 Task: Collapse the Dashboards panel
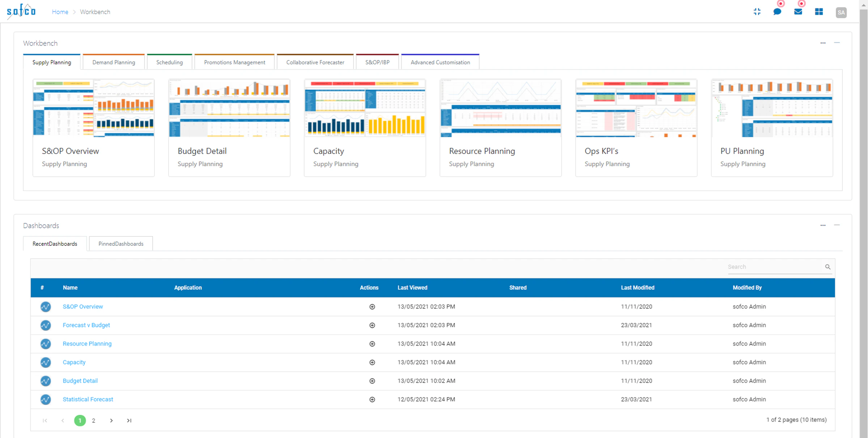pyautogui.click(x=837, y=225)
